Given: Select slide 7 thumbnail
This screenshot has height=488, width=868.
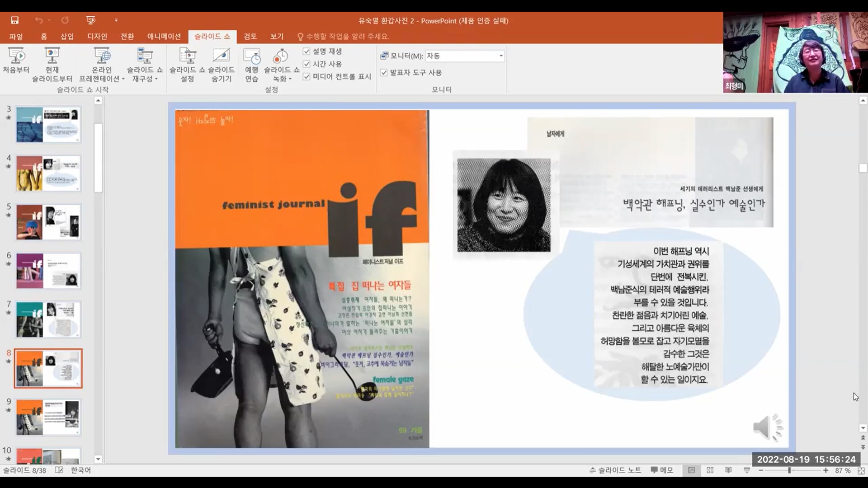Looking at the screenshot, I should pos(48,320).
